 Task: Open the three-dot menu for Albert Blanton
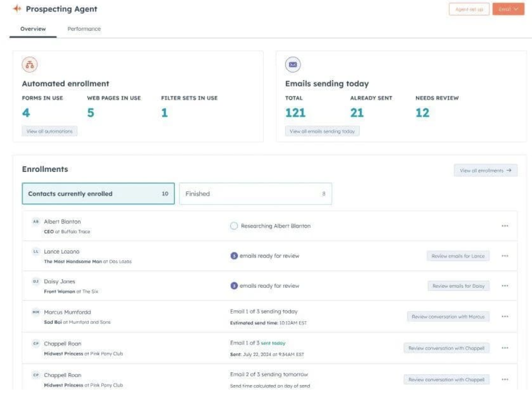point(505,226)
